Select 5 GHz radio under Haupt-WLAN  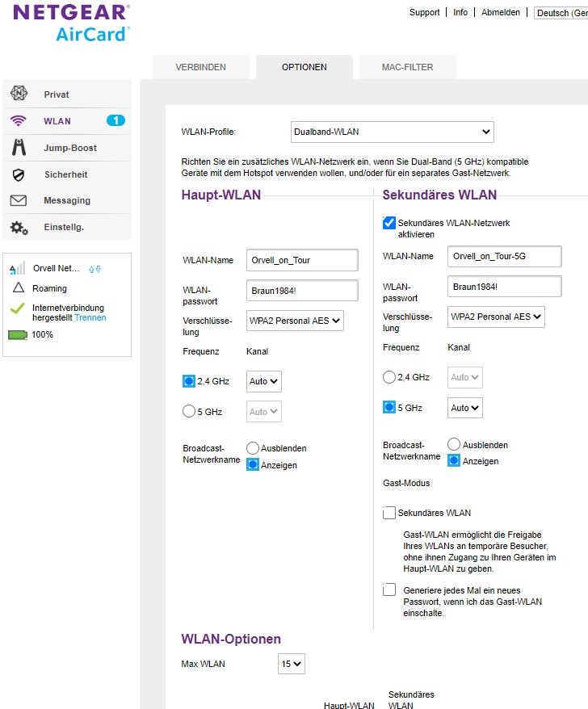189,411
